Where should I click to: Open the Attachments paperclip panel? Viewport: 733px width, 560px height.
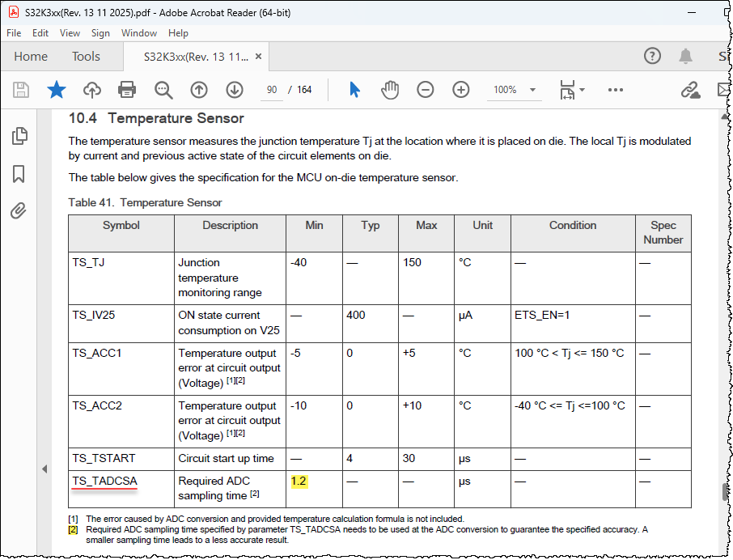click(x=19, y=210)
